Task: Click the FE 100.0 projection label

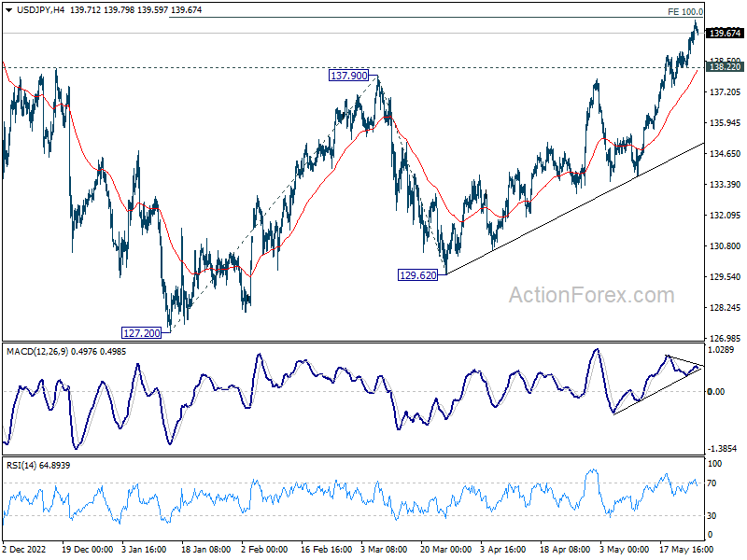Action: (685, 12)
